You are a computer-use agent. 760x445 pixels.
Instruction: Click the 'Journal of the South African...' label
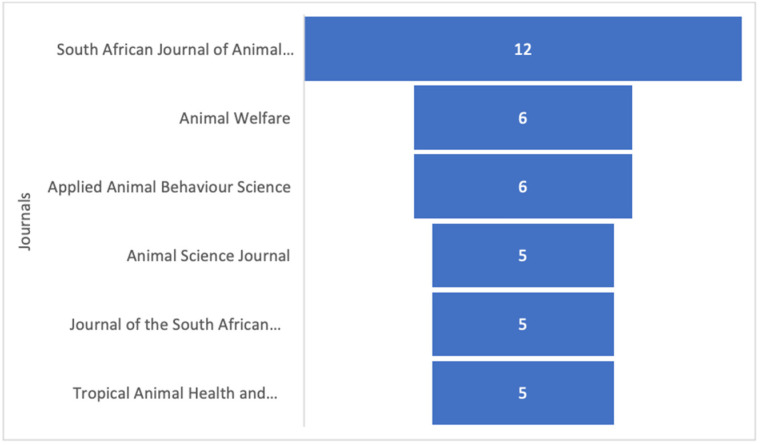tap(175, 325)
